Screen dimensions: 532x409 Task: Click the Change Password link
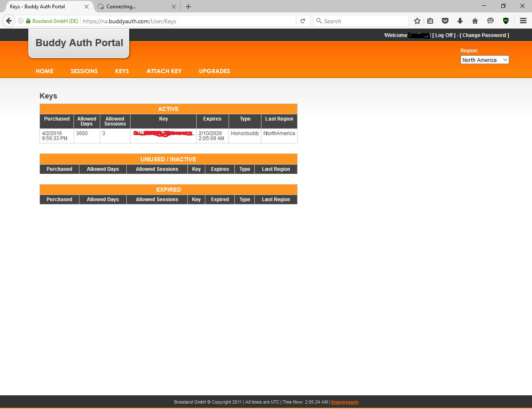(x=484, y=35)
